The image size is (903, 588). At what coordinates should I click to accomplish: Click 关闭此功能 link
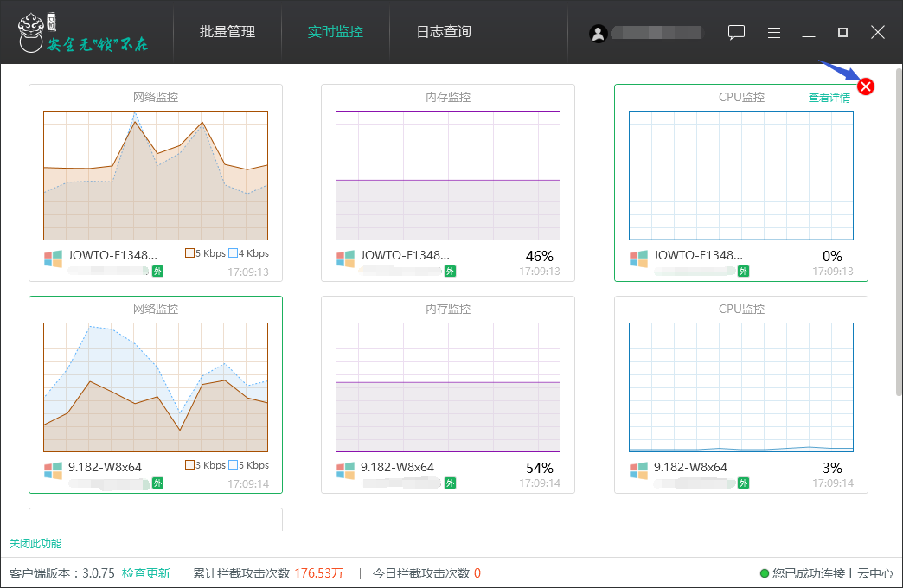[35, 544]
